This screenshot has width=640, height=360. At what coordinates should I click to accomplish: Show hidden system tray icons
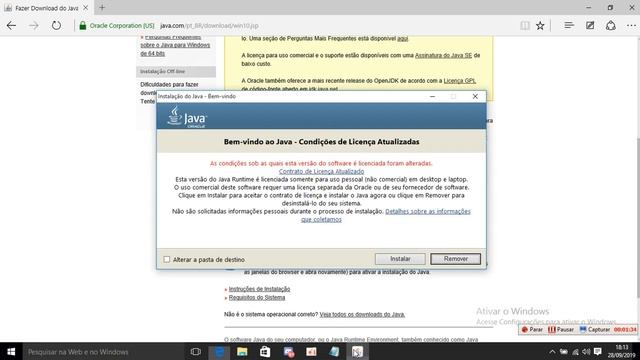point(552,351)
